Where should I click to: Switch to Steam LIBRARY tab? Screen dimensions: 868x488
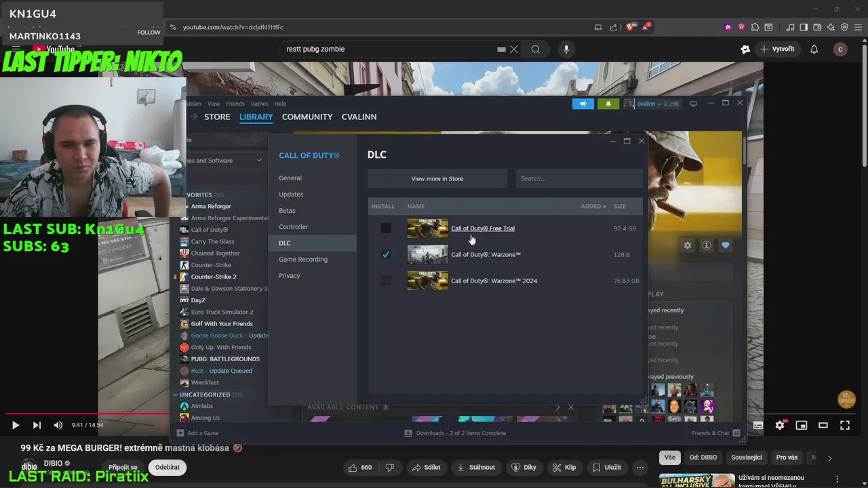pyautogui.click(x=256, y=117)
